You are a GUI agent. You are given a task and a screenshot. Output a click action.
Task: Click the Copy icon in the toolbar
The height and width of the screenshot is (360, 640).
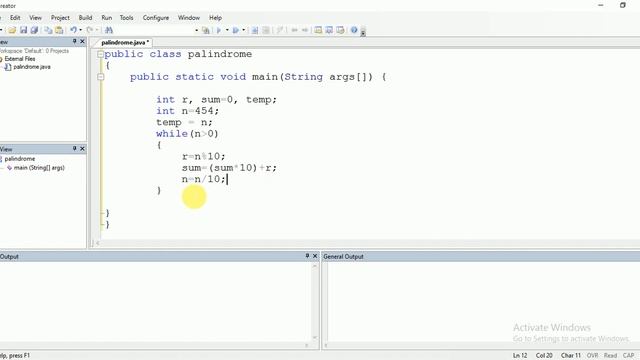pyautogui.click(x=48, y=30)
